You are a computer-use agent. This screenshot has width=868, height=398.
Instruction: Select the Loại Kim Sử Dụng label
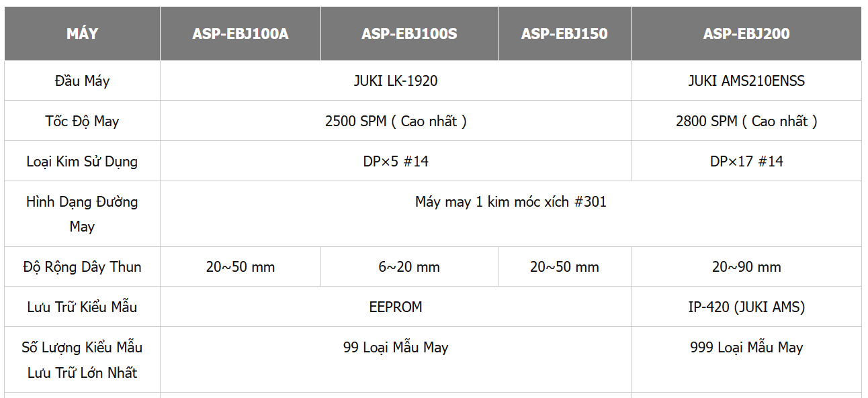pyautogui.click(x=82, y=161)
